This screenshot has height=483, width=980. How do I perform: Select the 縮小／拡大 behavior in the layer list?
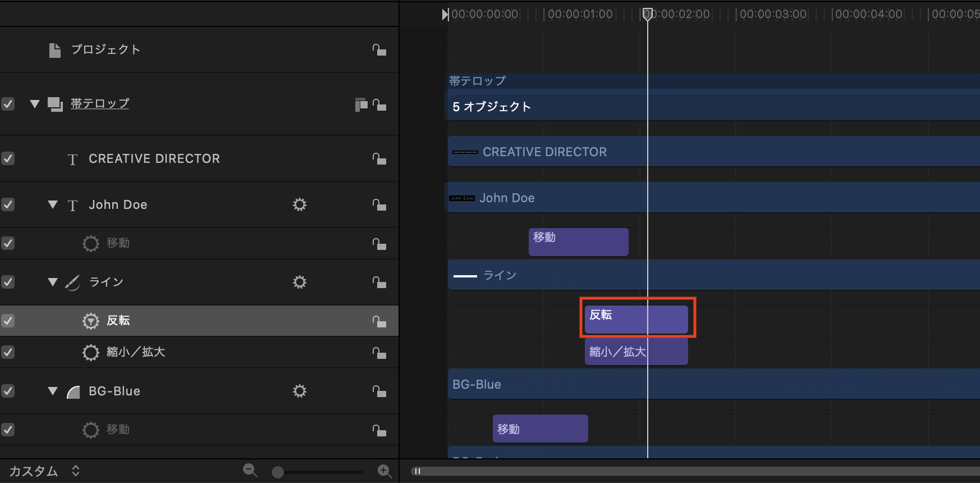click(136, 352)
